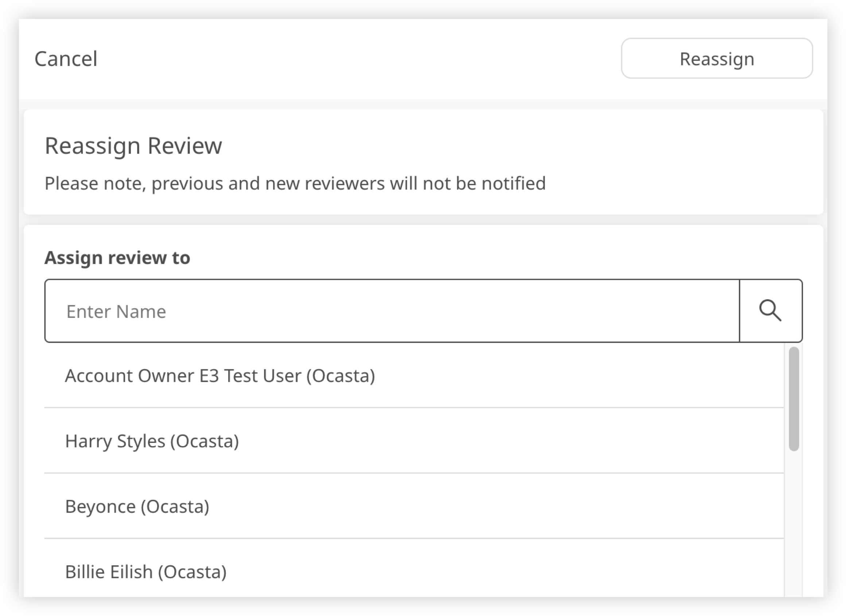This screenshot has height=616, width=846.
Task: Click the Reassign Review heading
Action: [x=133, y=145]
